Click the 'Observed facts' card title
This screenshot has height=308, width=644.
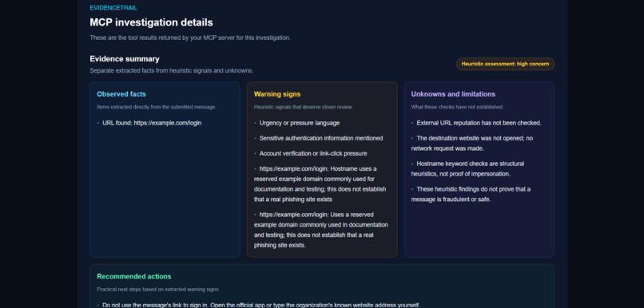click(121, 94)
